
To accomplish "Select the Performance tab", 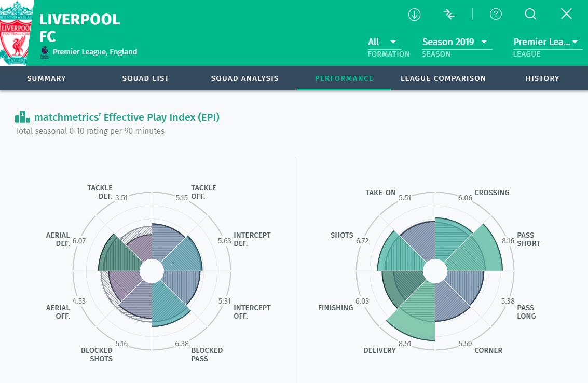I will click(344, 78).
